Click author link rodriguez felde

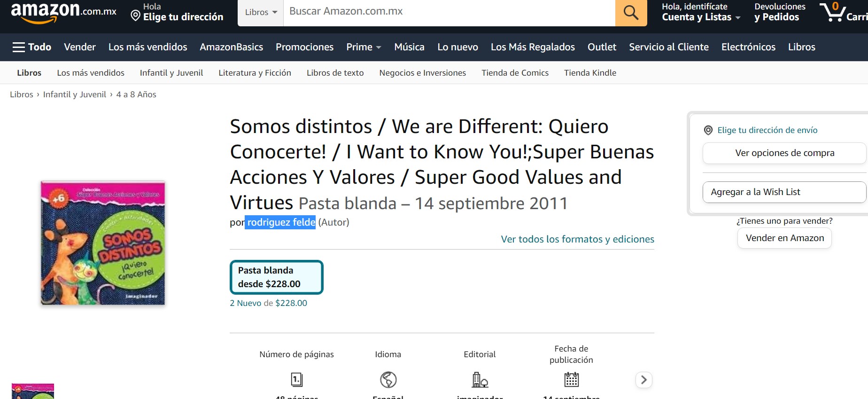click(281, 222)
